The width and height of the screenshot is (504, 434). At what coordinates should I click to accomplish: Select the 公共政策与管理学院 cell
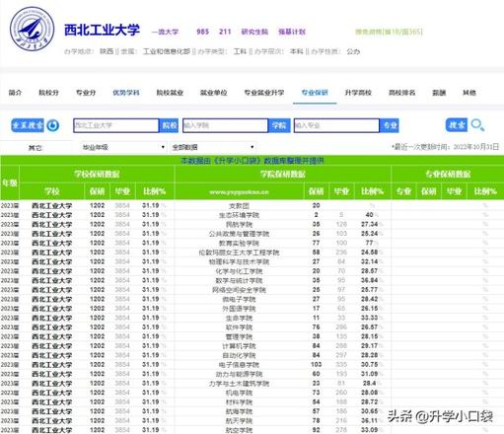click(x=239, y=234)
